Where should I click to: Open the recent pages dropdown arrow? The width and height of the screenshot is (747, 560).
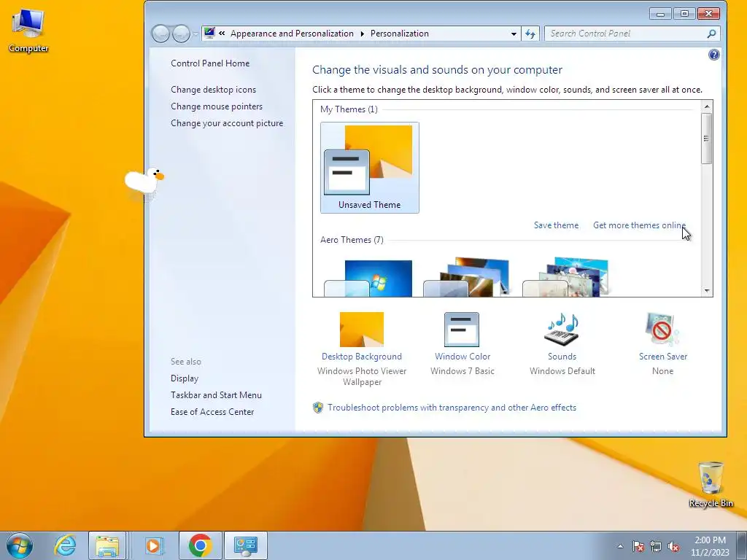(196, 34)
